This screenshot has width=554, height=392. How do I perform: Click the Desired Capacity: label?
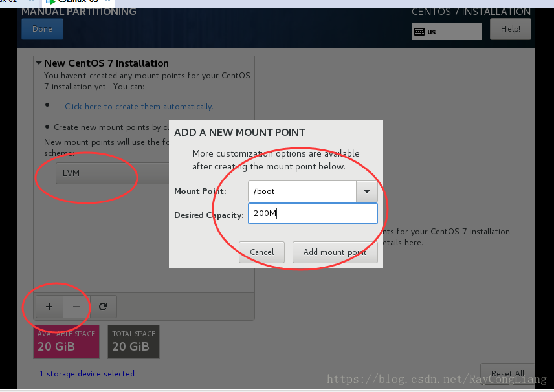point(209,215)
